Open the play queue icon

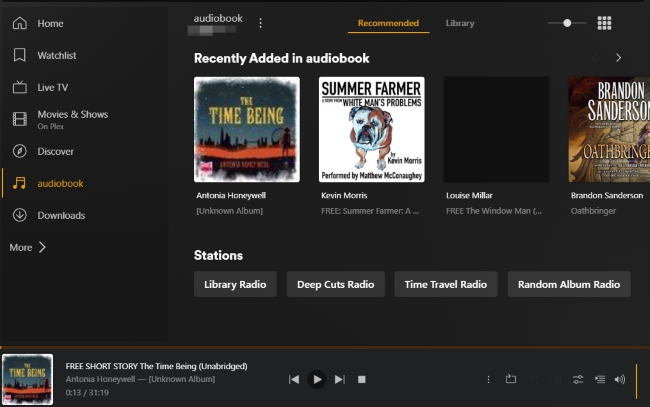point(600,379)
